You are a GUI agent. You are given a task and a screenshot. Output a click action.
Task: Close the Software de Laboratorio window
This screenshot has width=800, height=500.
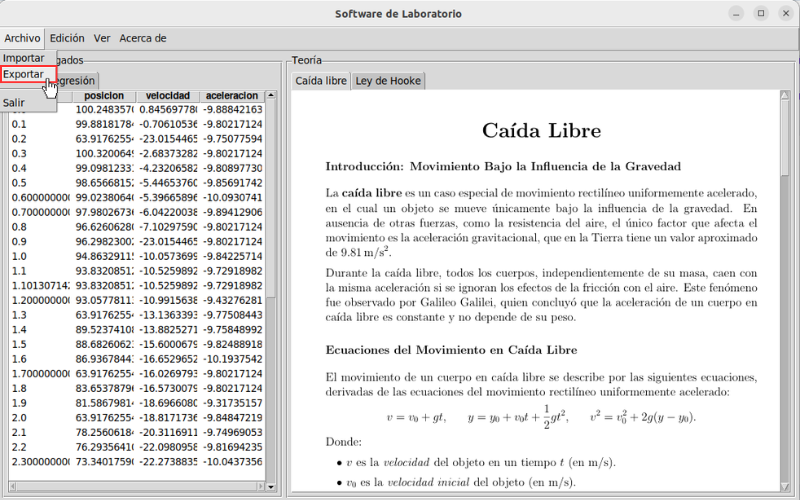(786, 14)
